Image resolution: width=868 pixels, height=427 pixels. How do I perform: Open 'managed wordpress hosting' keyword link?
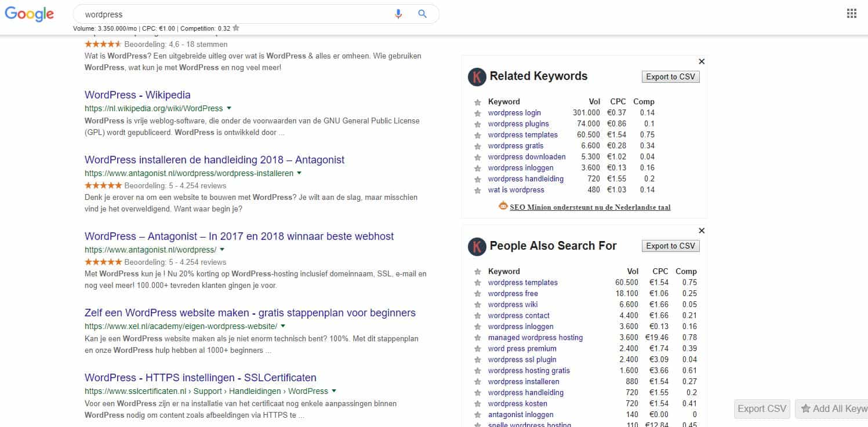pos(535,338)
